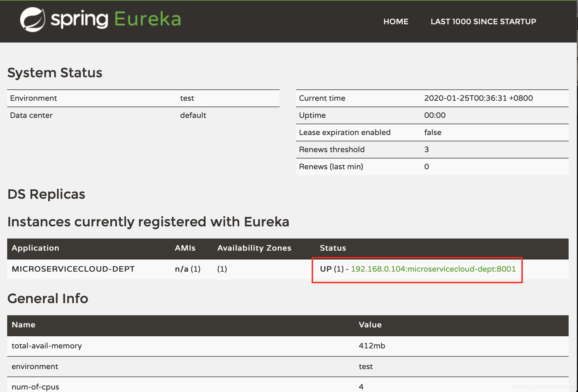
Task: Select the n/a (1) AMIs cell
Action: pyautogui.click(x=188, y=269)
